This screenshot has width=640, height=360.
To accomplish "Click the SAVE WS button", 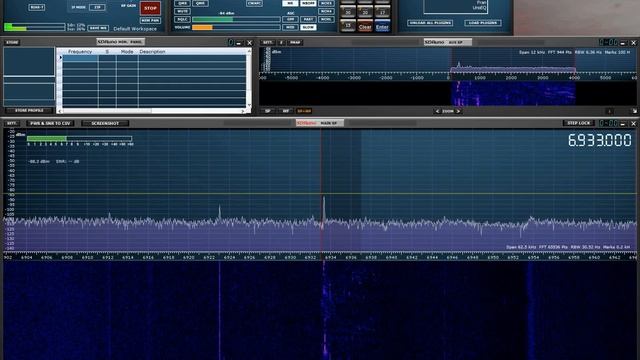I will tap(98, 28).
